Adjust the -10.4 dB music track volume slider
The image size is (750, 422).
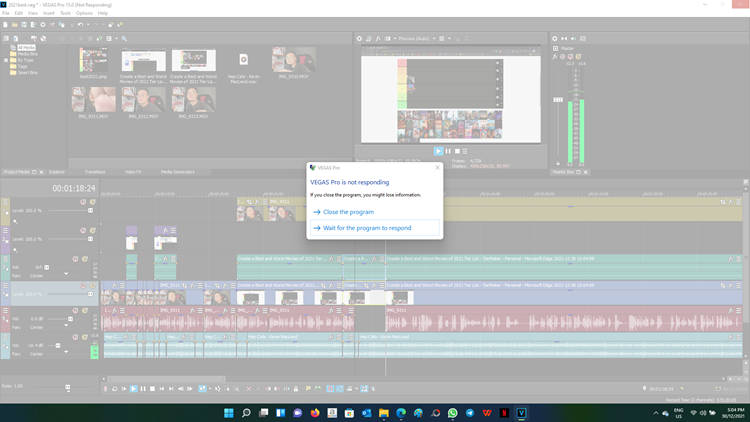(x=59, y=345)
